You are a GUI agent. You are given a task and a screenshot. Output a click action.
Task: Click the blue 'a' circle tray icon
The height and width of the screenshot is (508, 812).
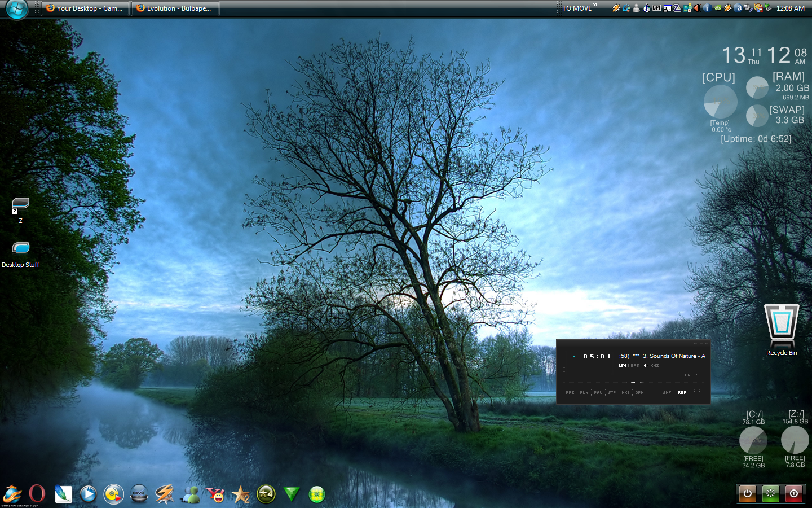click(x=738, y=8)
